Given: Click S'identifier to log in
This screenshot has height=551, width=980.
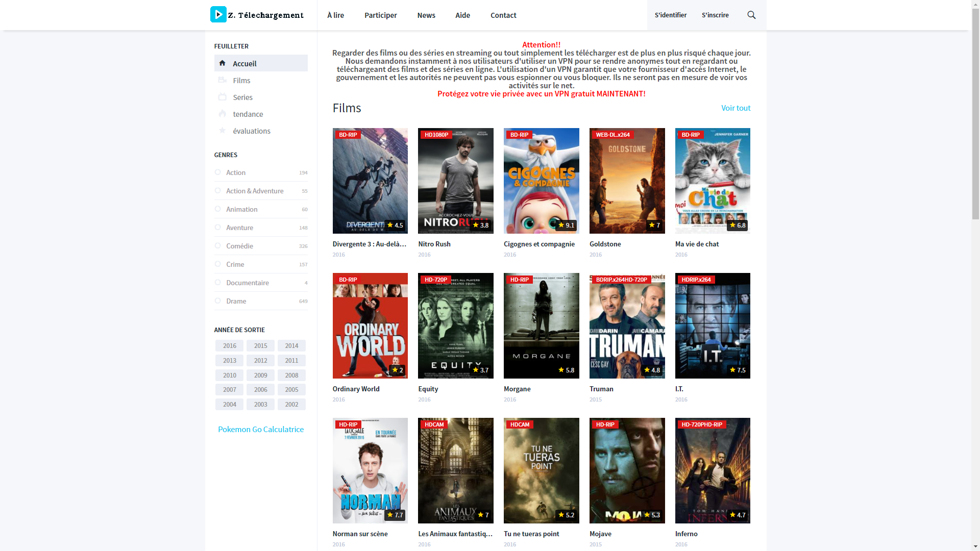Looking at the screenshot, I should pos(671,15).
